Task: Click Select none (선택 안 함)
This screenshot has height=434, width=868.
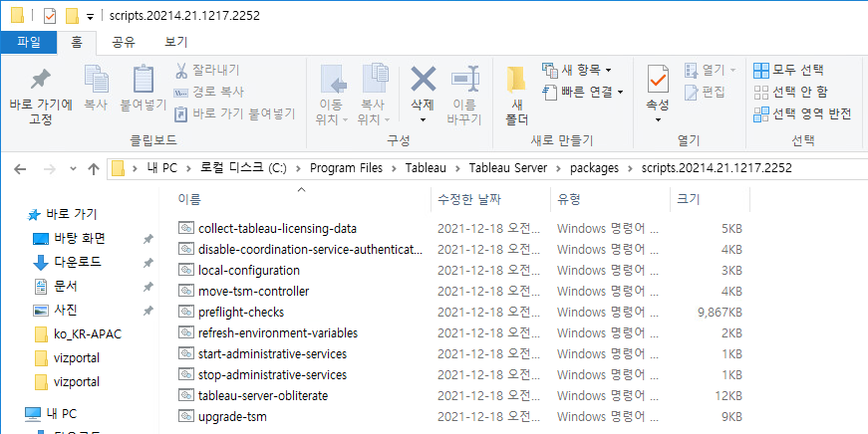Action: [791, 92]
